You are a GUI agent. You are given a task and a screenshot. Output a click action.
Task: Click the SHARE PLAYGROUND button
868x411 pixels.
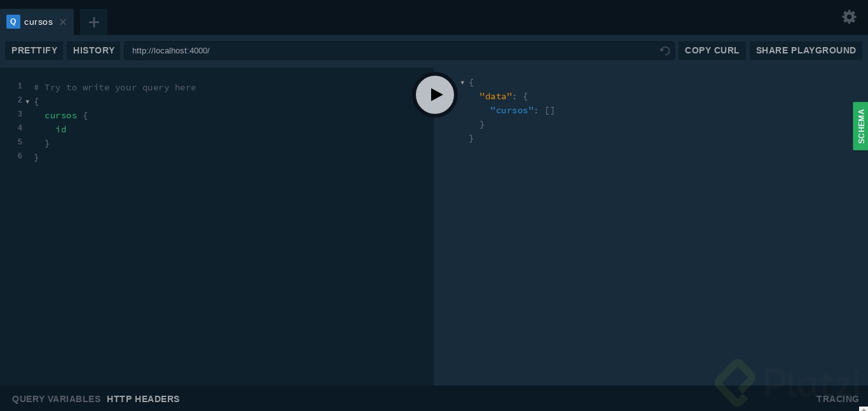tap(806, 50)
